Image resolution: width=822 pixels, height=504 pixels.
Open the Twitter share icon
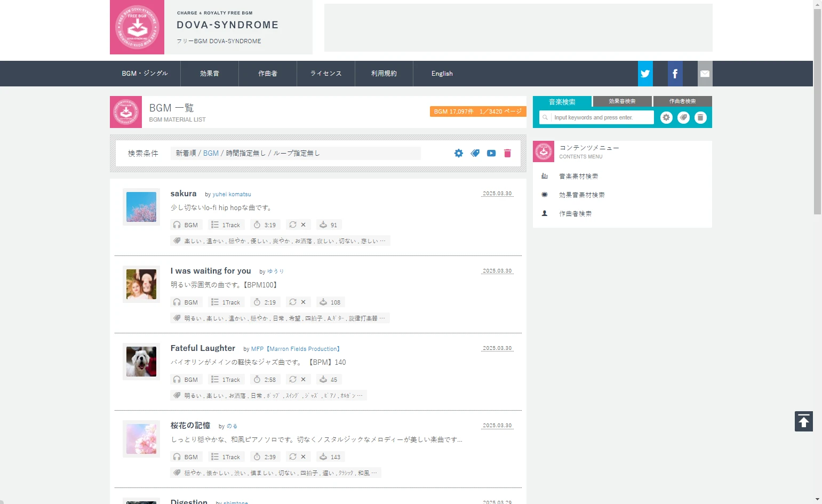point(645,74)
